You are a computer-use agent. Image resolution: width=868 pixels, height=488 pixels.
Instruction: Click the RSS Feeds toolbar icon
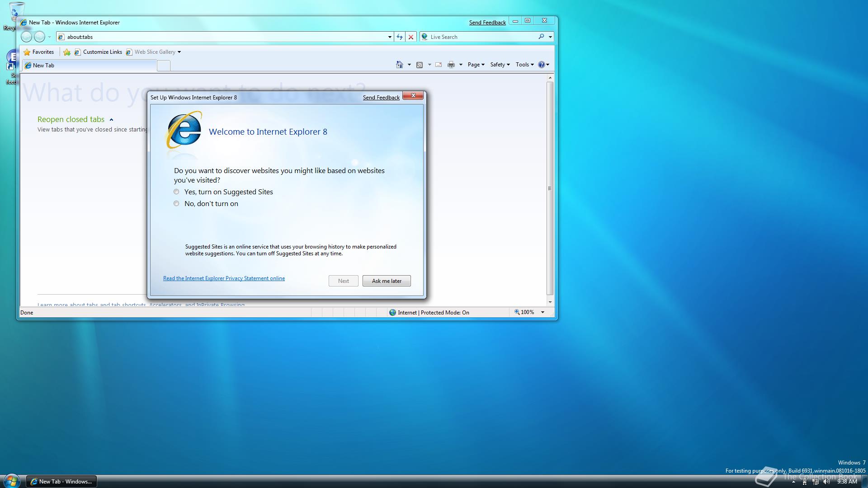click(420, 65)
